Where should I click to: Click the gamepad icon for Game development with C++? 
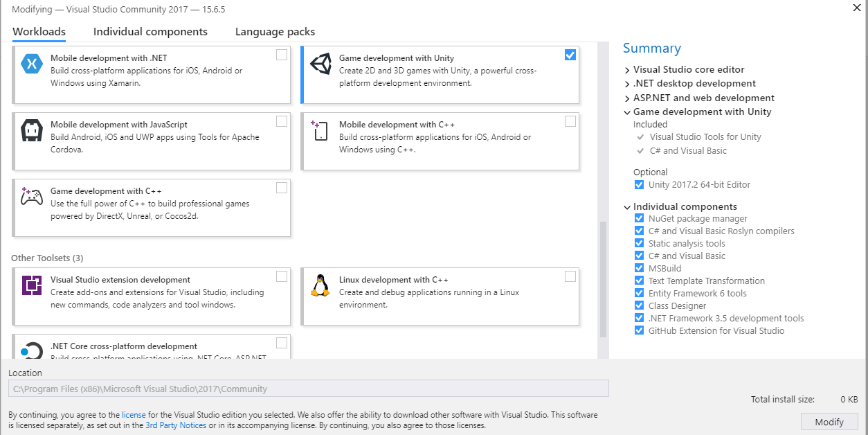tap(32, 197)
